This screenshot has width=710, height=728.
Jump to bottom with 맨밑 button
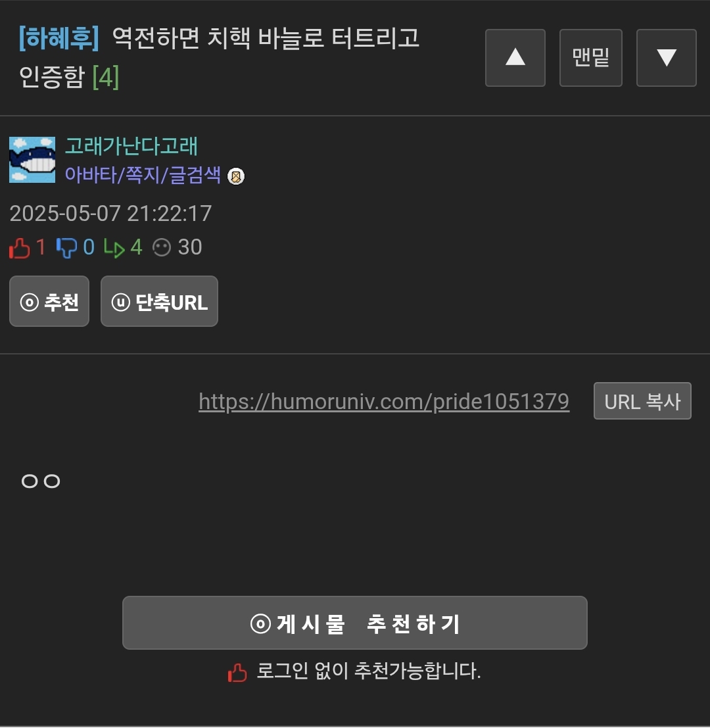(x=591, y=58)
